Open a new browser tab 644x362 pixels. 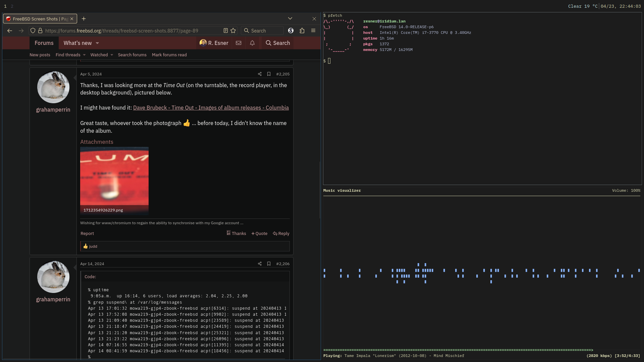tap(84, 19)
